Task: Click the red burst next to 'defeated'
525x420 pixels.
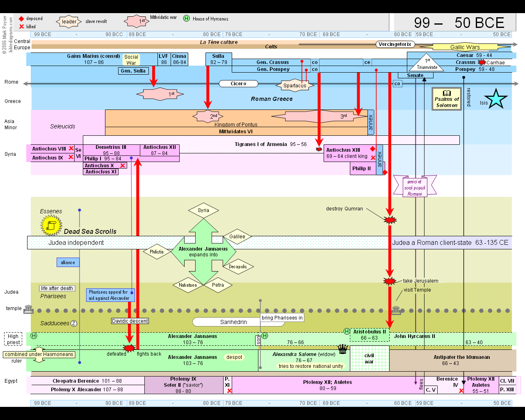Action: click(x=129, y=348)
